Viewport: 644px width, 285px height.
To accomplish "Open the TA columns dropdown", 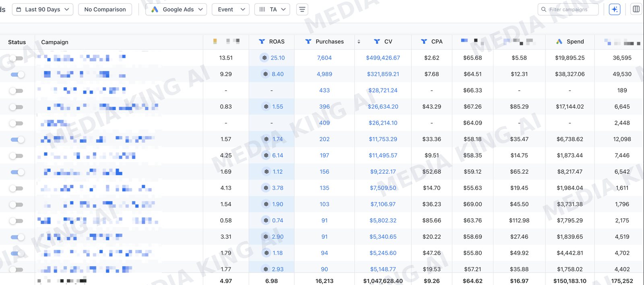I will [272, 9].
